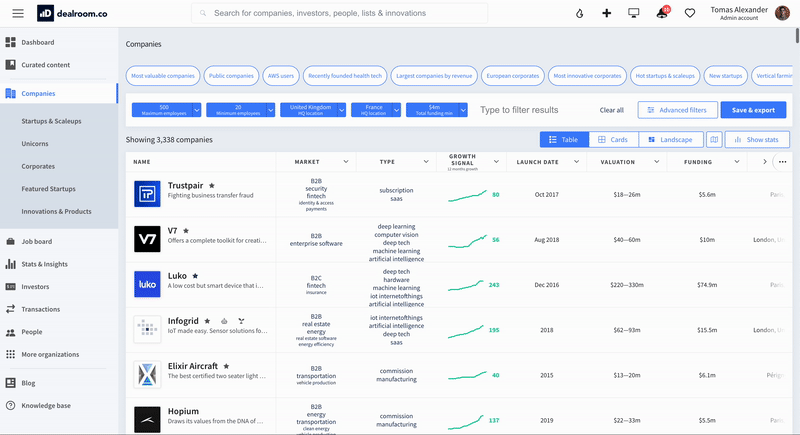This screenshot has height=435, width=800.
Task: Click the plus add icon
Action: [x=606, y=13]
